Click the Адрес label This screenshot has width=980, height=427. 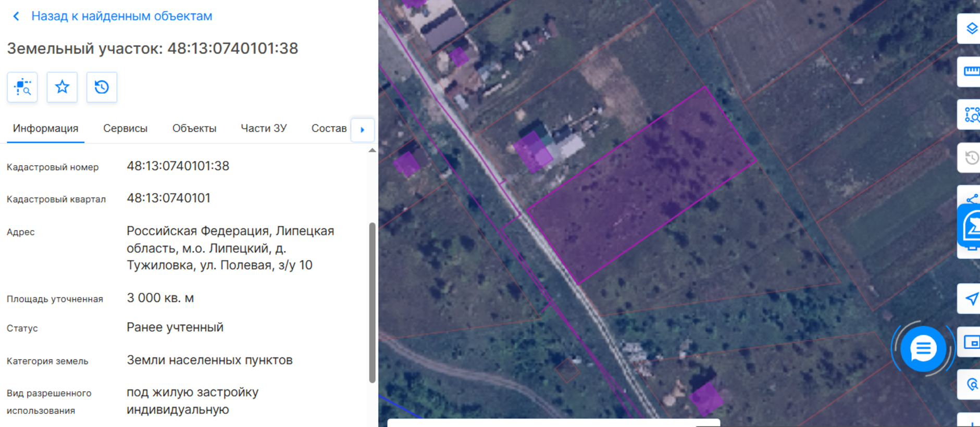pos(21,232)
